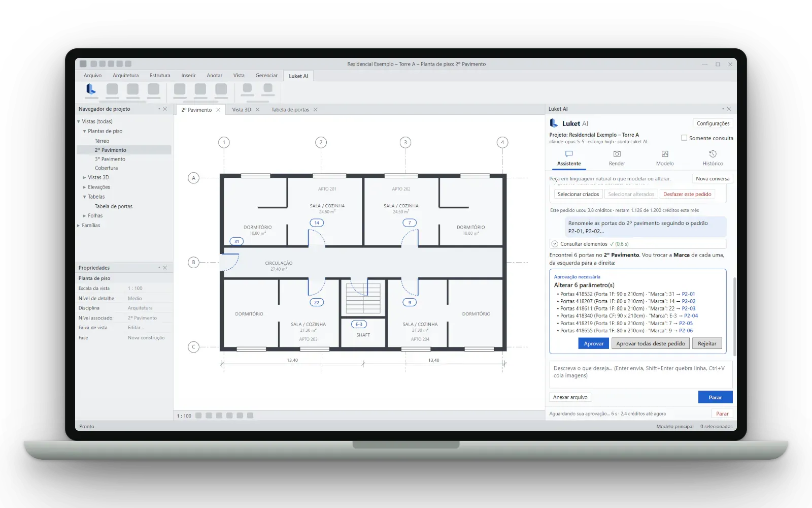Switch to the Vista 3D view tab
The width and height of the screenshot is (812, 508).
tap(242, 110)
